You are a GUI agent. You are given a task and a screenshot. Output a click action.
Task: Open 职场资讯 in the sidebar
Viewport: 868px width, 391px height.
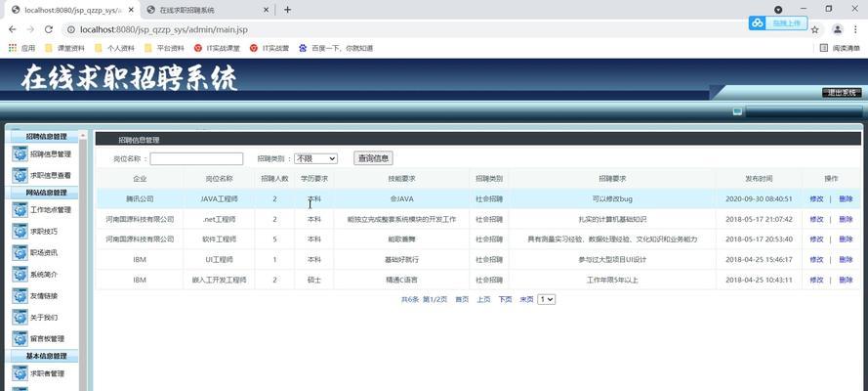(43, 253)
